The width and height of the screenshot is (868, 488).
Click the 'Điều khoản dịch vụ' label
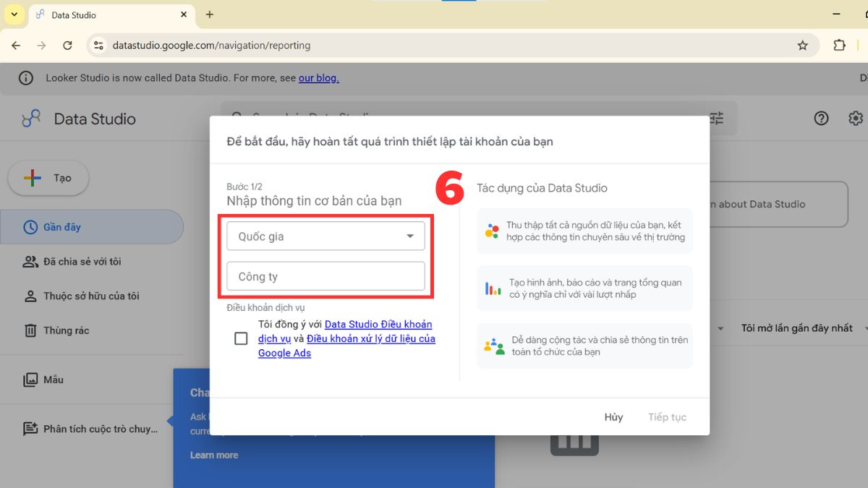(265, 307)
